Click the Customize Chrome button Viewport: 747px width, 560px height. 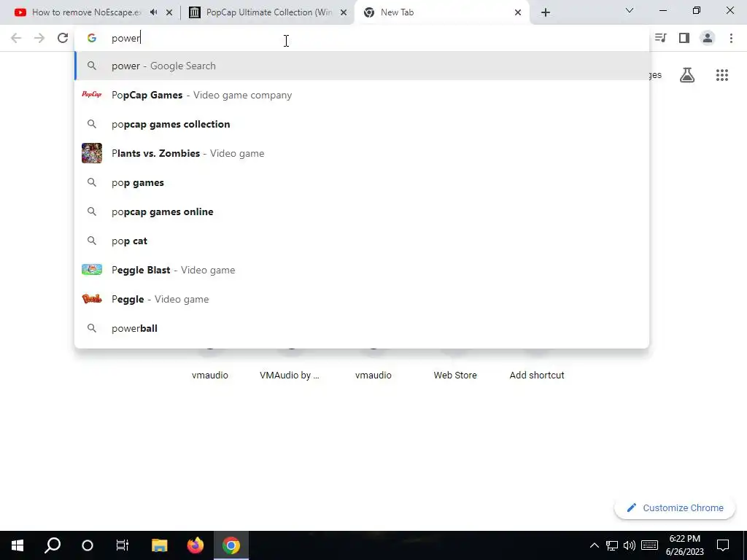[x=675, y=507]
